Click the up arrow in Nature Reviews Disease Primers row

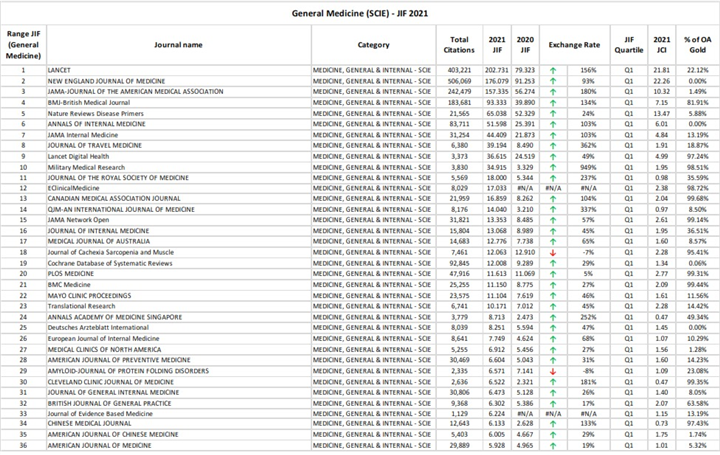[x=553, y=114]
